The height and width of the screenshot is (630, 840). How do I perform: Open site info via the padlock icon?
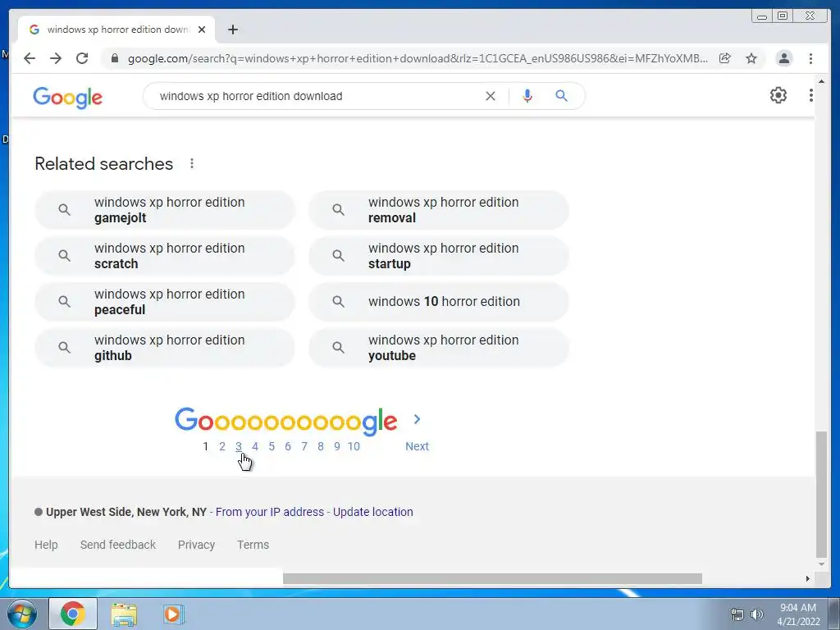click(114, 58)
